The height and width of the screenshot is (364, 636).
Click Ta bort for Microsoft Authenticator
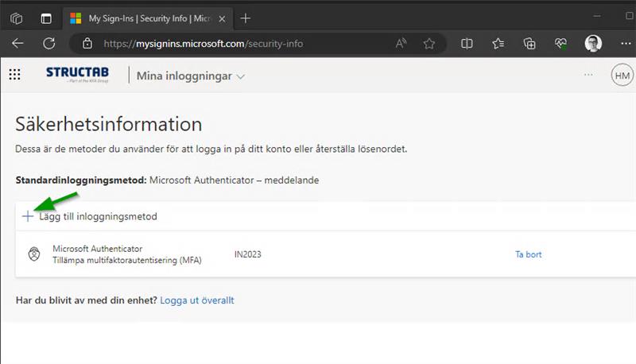528,254
